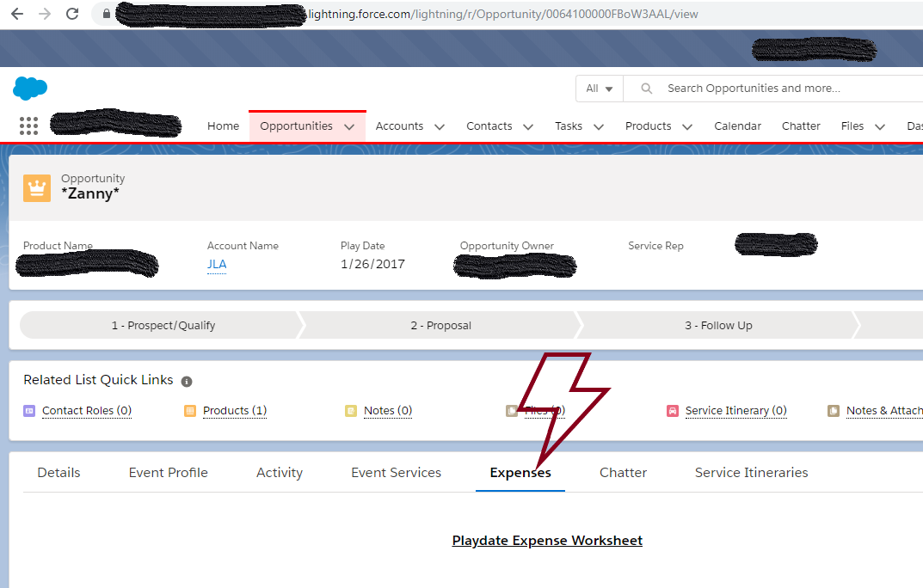Screen dimensions: 923x588
Task: Reload the page with the refresh icon
Action: pos(72,14)
